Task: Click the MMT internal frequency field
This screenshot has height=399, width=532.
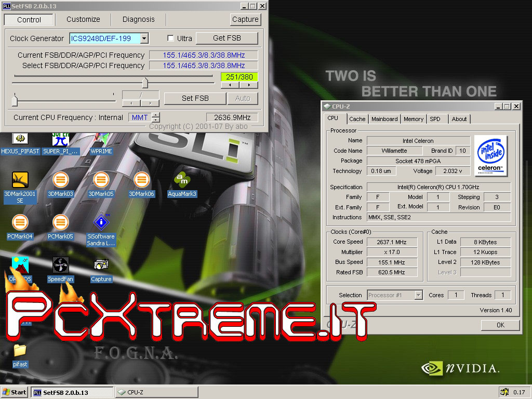Action: 140,117
